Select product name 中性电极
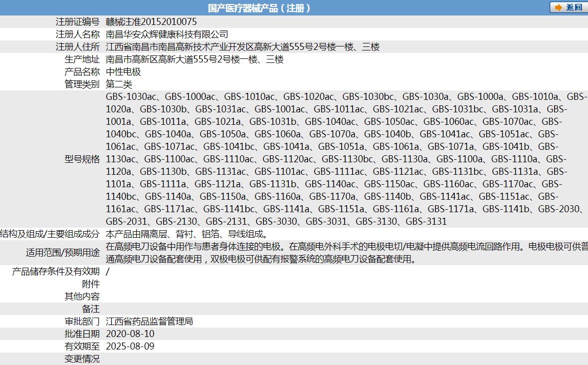 123,71
